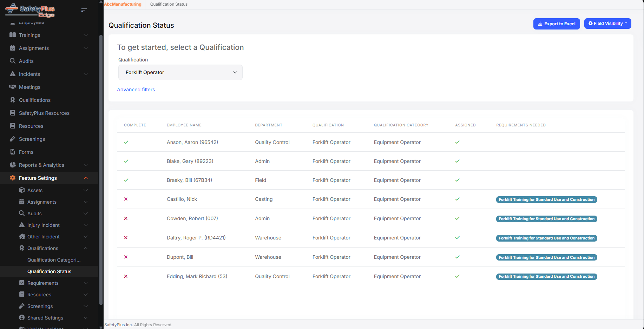
Task: Click the Incidents warning triangle icon
Action: (13, 74)
